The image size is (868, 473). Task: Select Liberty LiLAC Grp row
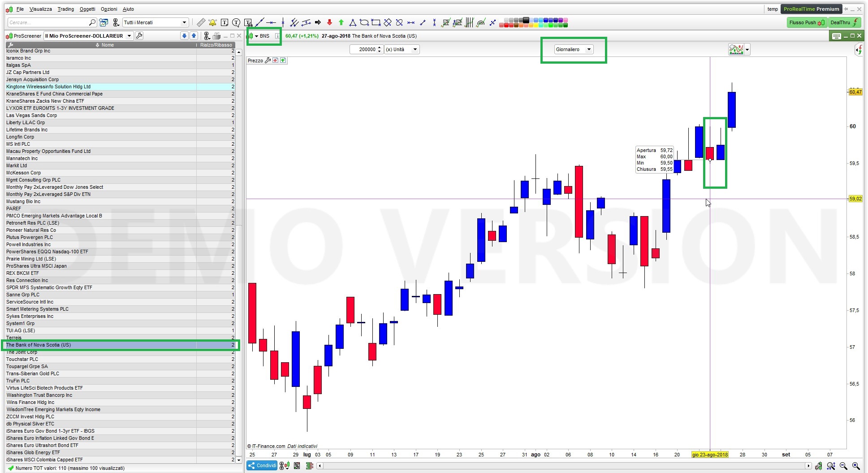[x=120, y=122]
